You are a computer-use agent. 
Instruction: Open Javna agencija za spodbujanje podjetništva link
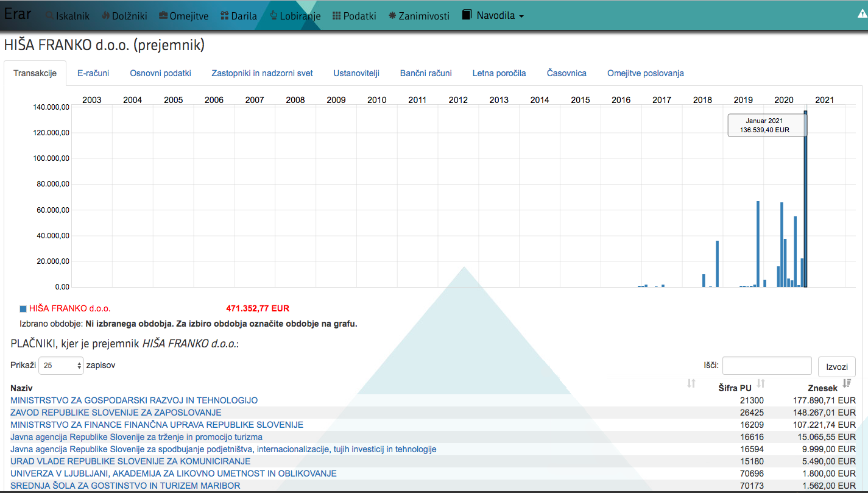pyautogui.click(x=224, y=449)
